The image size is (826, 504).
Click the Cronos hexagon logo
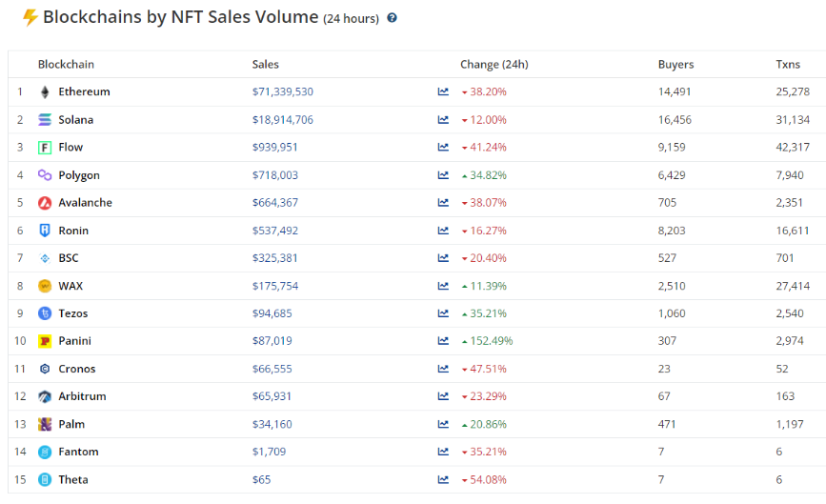tap(45, 369)
